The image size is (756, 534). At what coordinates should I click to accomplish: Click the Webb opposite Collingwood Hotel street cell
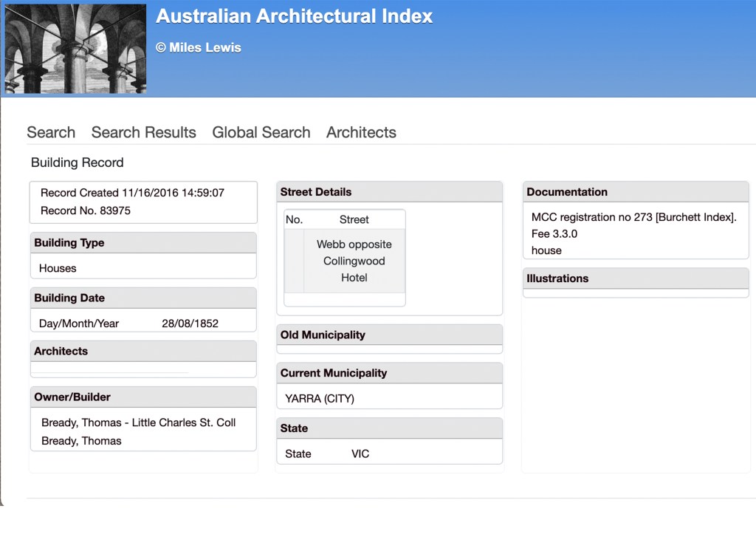[x=354, y=261]
